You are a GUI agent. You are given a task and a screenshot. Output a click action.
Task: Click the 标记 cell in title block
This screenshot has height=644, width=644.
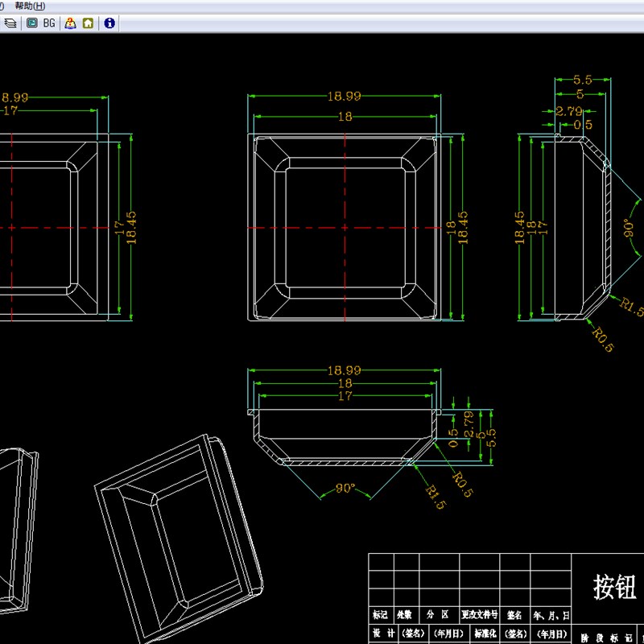380,614
